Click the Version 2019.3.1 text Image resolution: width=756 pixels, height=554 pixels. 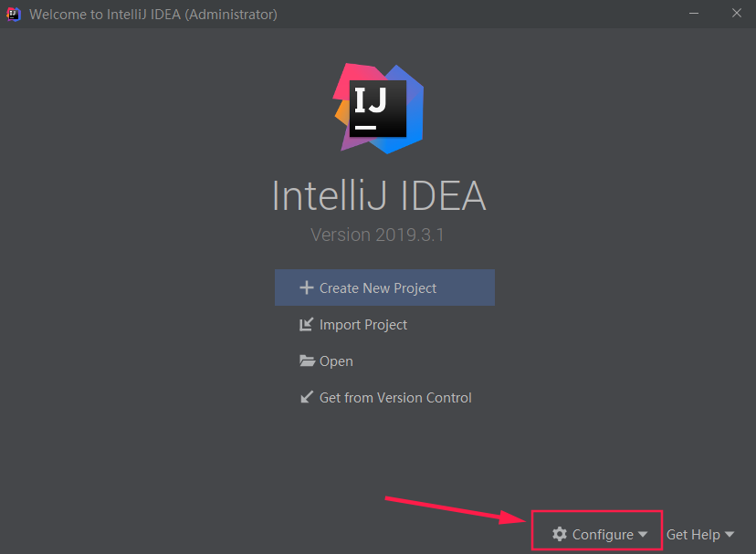[x=378, y=235]
